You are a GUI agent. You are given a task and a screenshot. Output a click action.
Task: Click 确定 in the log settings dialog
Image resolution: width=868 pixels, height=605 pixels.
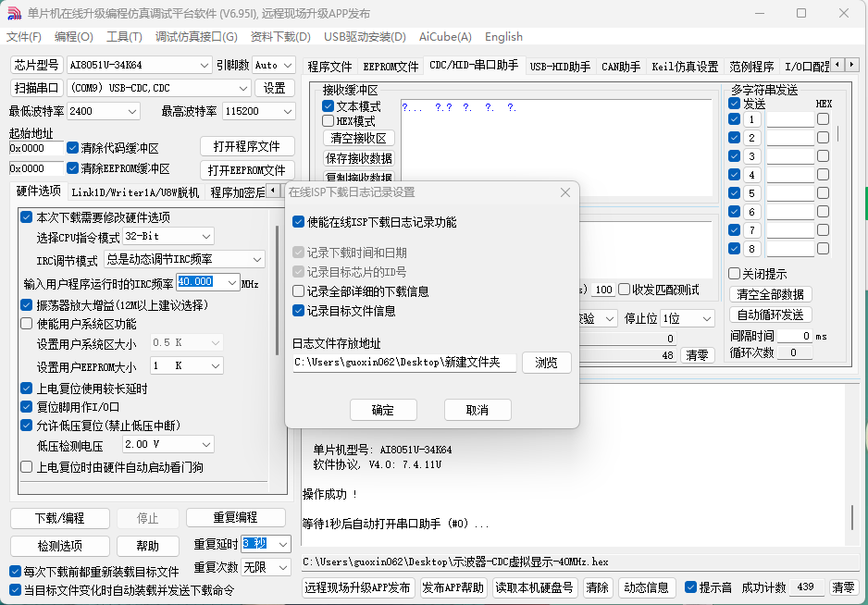pyautogui.click(x=383, y=410)
